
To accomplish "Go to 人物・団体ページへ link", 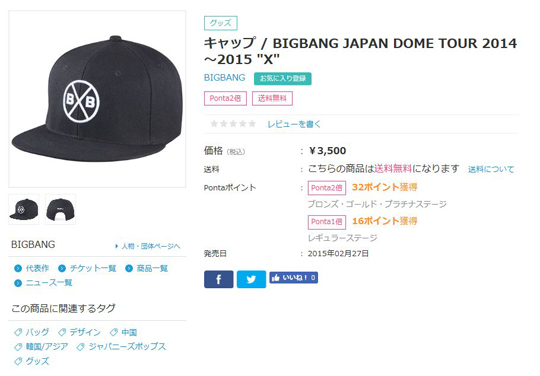I will tap(147, 246).
